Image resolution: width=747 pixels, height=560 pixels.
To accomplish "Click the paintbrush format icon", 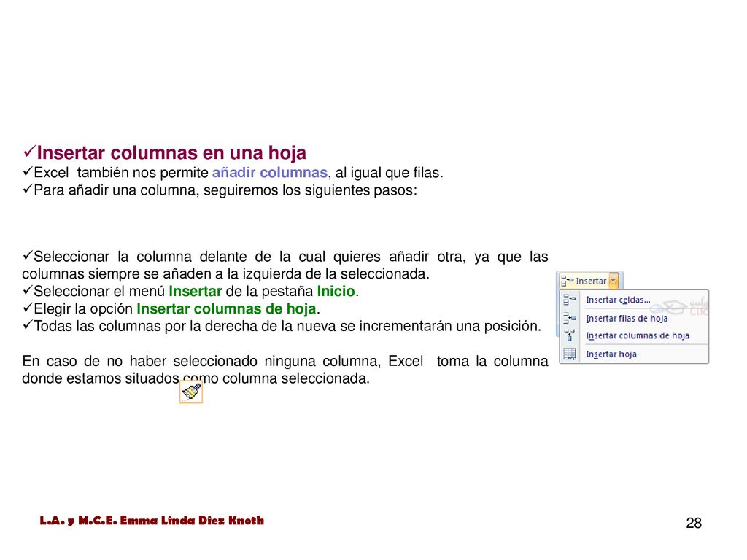I will point(191,392).
